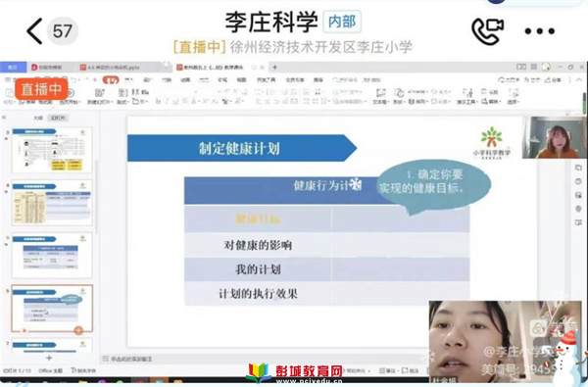Select the currently highlighted slide thumbnail
This screenshot has height=387, width=588.
click(x=52, y=309)
